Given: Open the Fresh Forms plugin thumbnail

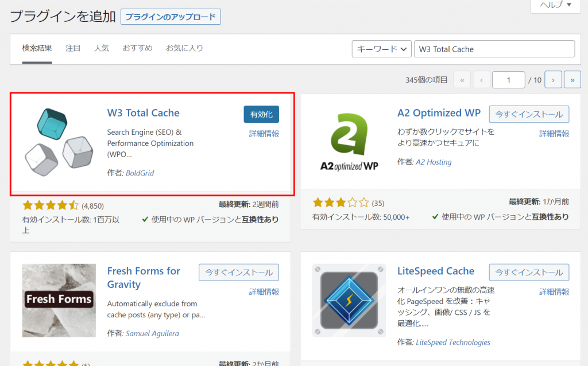Looking at the screenshot, I should point(59,301).
